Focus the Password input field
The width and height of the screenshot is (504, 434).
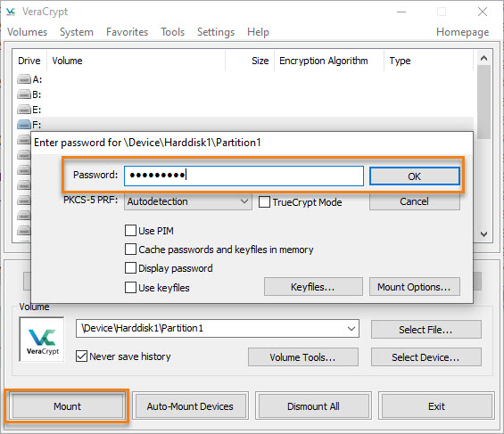244,176
